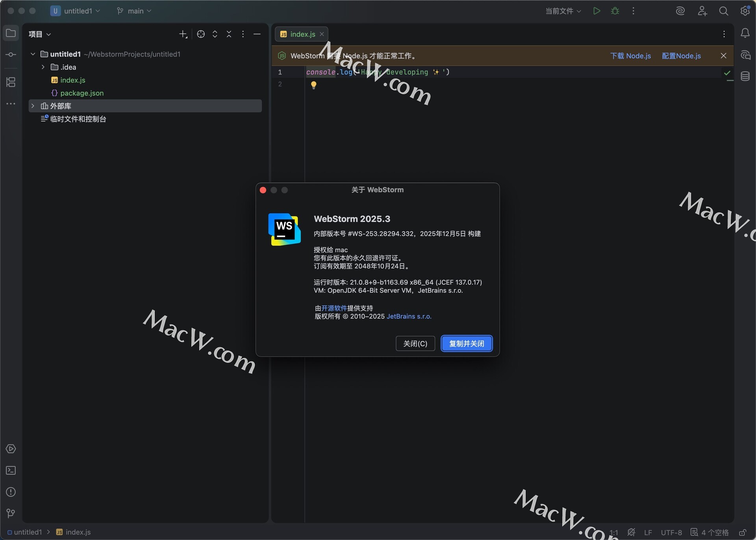Open the Commit tool window icon

pyautogui.click(x=11, y=55)
